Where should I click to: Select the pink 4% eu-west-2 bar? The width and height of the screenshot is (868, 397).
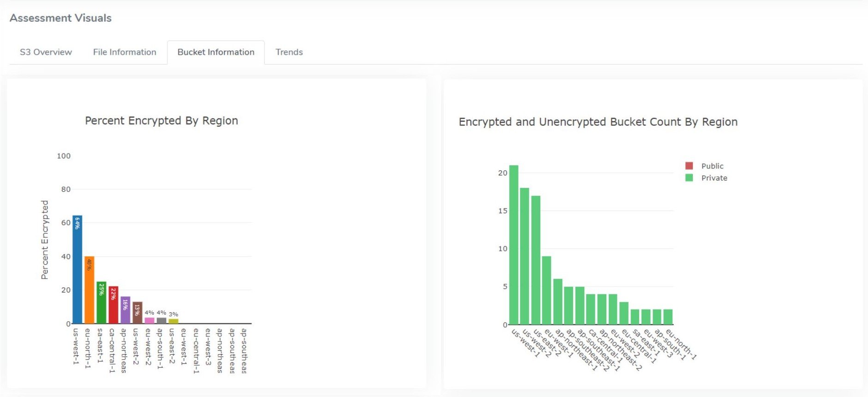(x=149, y=320)
